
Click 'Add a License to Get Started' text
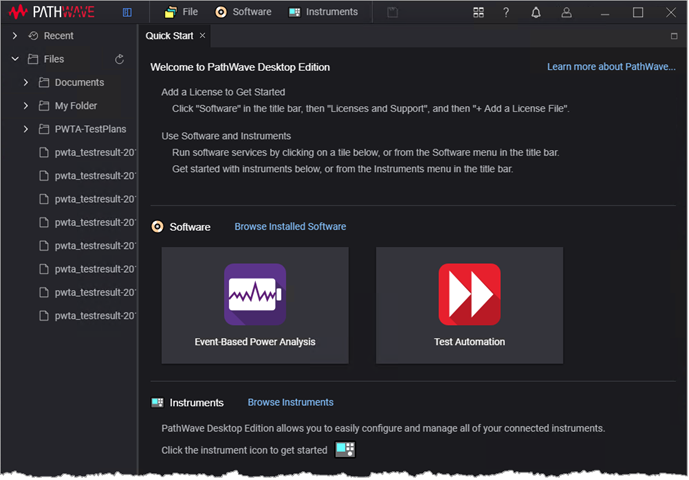click(x=223, y=92)
